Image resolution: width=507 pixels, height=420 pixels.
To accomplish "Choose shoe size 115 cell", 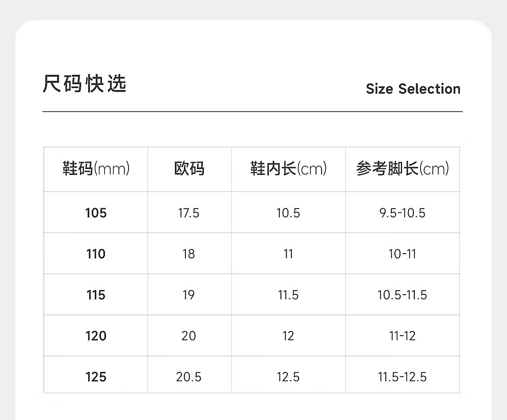I will pos(96,295).
